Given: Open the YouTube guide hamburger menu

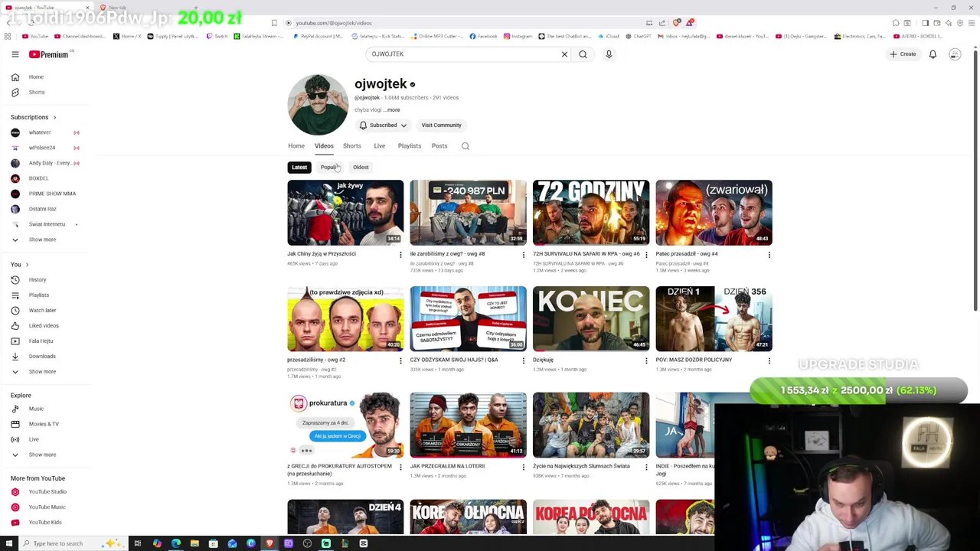Looking at the screenshot, I should pos(15,54).
